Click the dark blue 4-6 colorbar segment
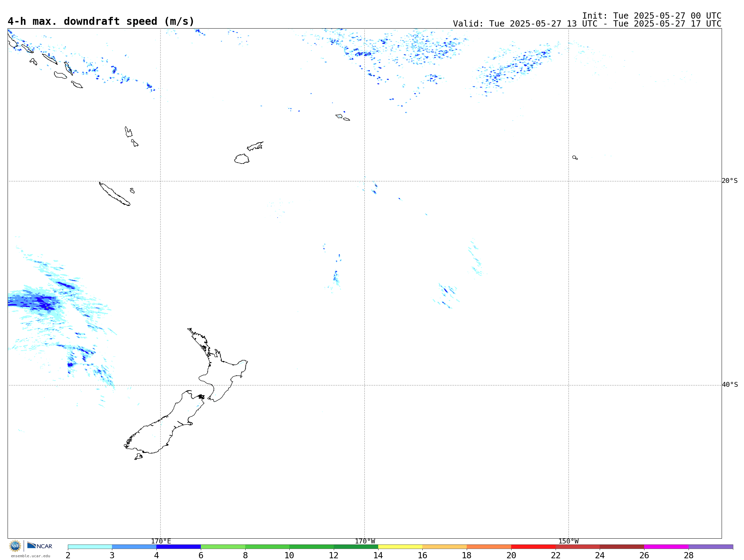The image size is (744, 560). point(178,547)
